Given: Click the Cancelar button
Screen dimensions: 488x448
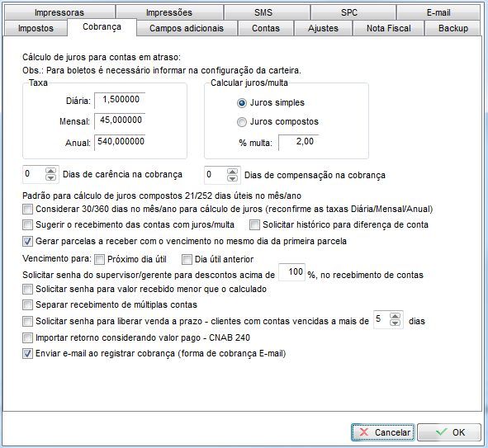Looking at the screenshot, I should pyautogui.click(x=383, y=432).
